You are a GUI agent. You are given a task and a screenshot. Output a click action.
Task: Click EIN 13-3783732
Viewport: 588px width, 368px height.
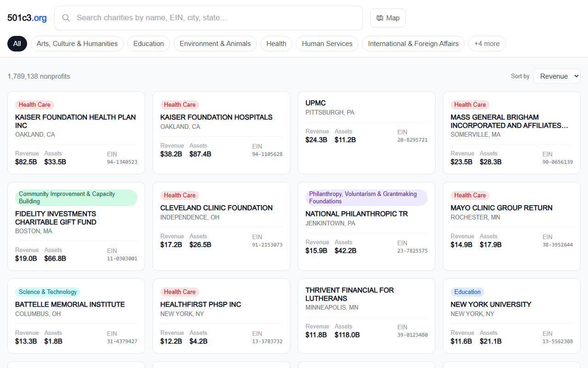pyautogui.click(x=267, y=341)
